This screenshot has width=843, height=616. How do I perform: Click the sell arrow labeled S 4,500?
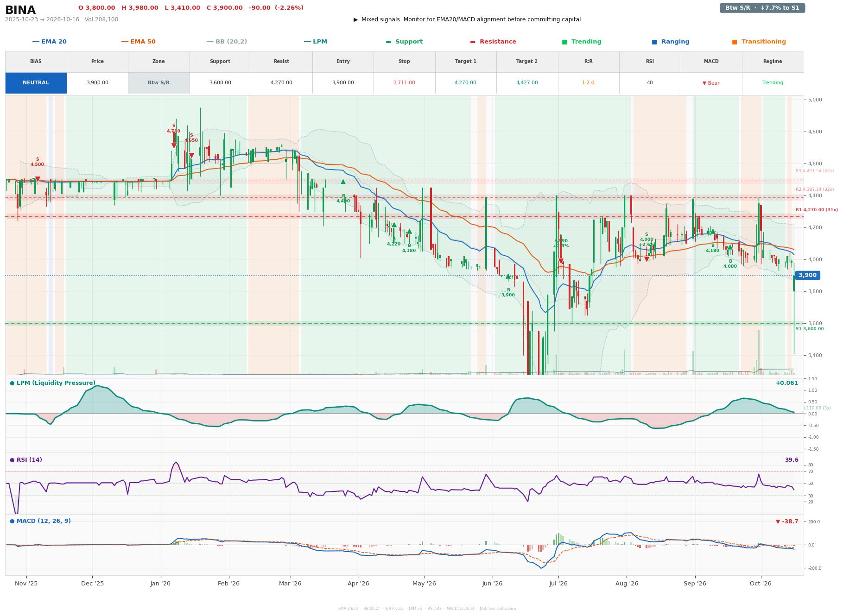tap(38, 179)
